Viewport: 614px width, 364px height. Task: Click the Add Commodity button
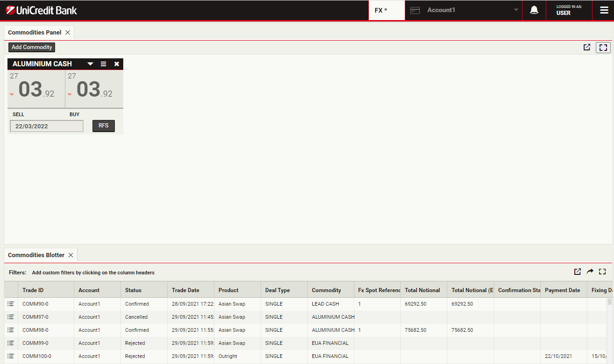(x=32, y=47)
